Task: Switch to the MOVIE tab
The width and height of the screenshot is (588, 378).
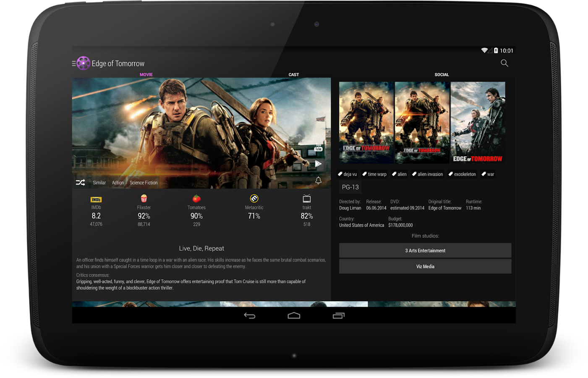Action: (x=146, y=74)
